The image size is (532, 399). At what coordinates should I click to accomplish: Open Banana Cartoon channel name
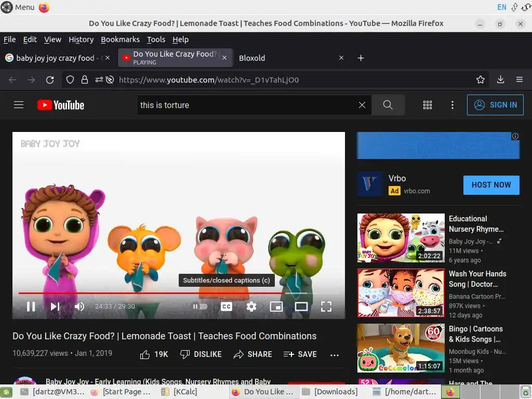point(477,296)
